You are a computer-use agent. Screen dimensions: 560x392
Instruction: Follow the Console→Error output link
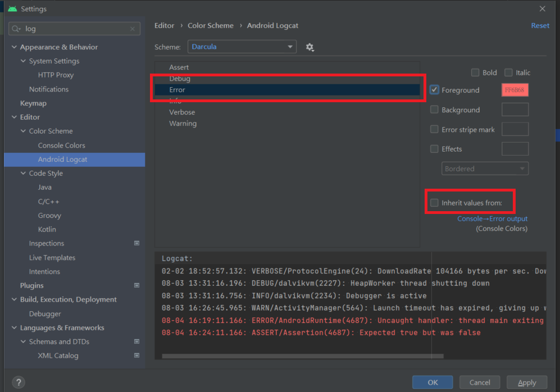[x=493, y=218]
